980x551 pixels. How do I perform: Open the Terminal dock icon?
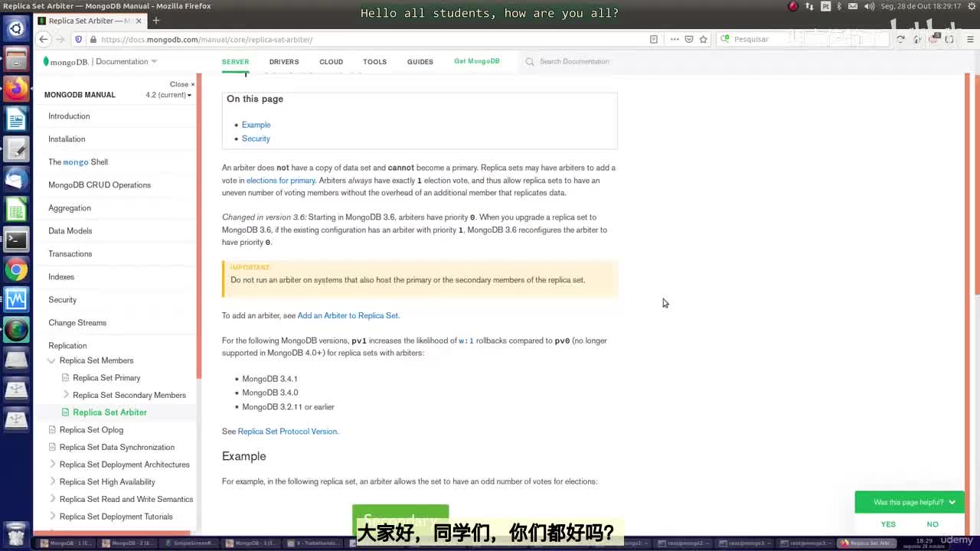[x=16, y=240]
